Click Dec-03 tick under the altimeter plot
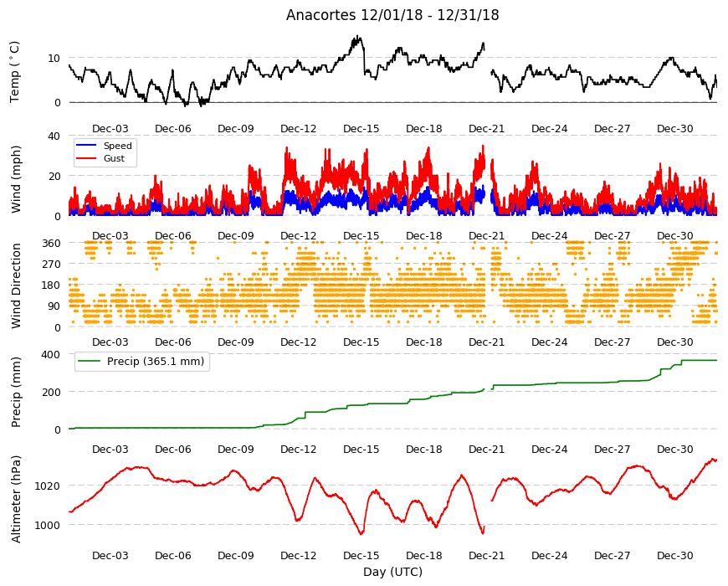This screenshot has height=586, width=728. tap(110, 555)
